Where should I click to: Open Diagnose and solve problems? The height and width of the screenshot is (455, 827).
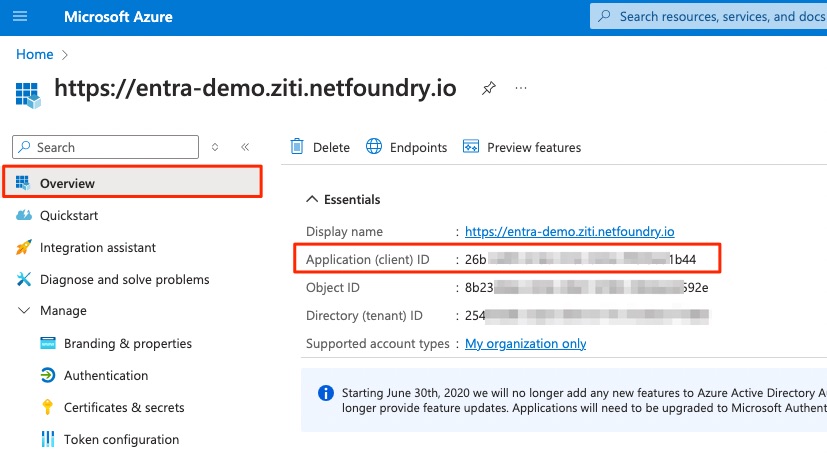click(x=124, y=279)
